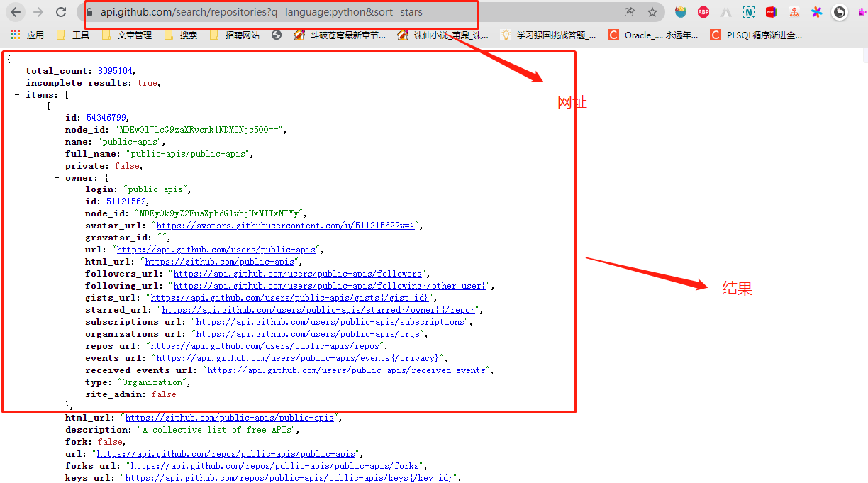Open the red PDF extension
This screenshot has height=483, width=868.
click(771, 12)
